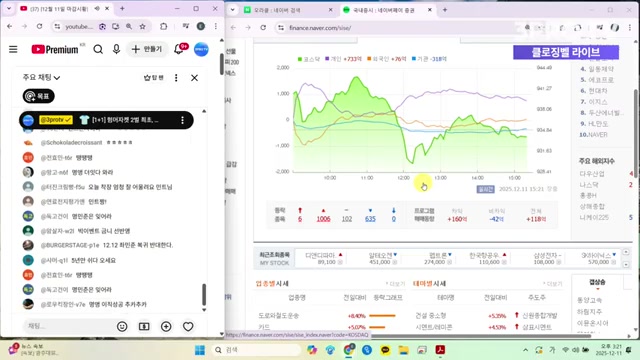Open extensions puzzle icon in YouTube window
The height and width of the screenshot is (360, 640).
coord(163,26)
